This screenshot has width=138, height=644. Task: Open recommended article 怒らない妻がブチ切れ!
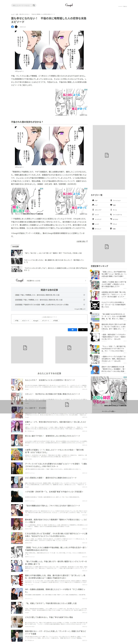49,440
